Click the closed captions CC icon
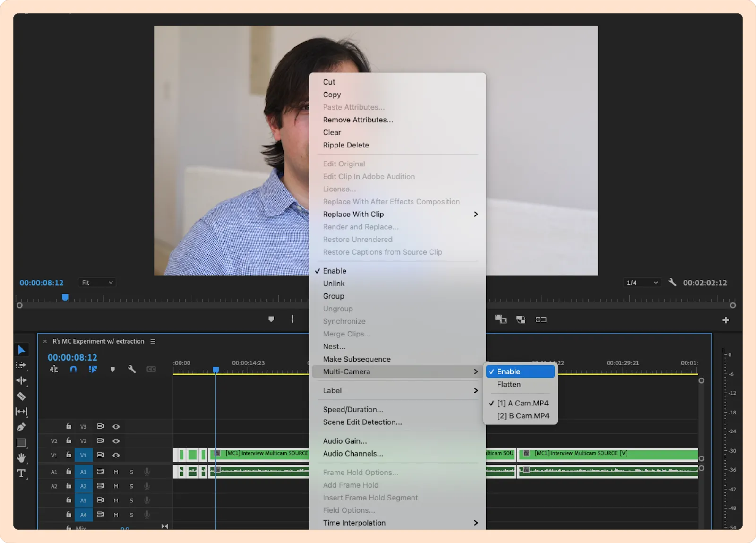The width and height of the screenshot is (756, 543). (151, 369)
